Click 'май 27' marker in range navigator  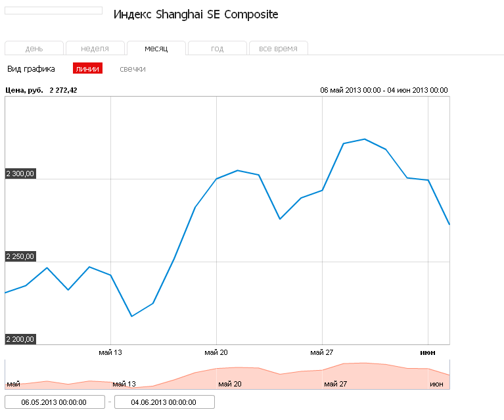pos(336,384)
